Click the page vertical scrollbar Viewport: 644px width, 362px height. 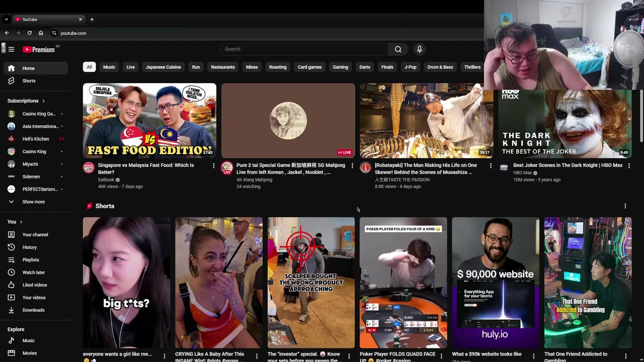pos(641,116)
